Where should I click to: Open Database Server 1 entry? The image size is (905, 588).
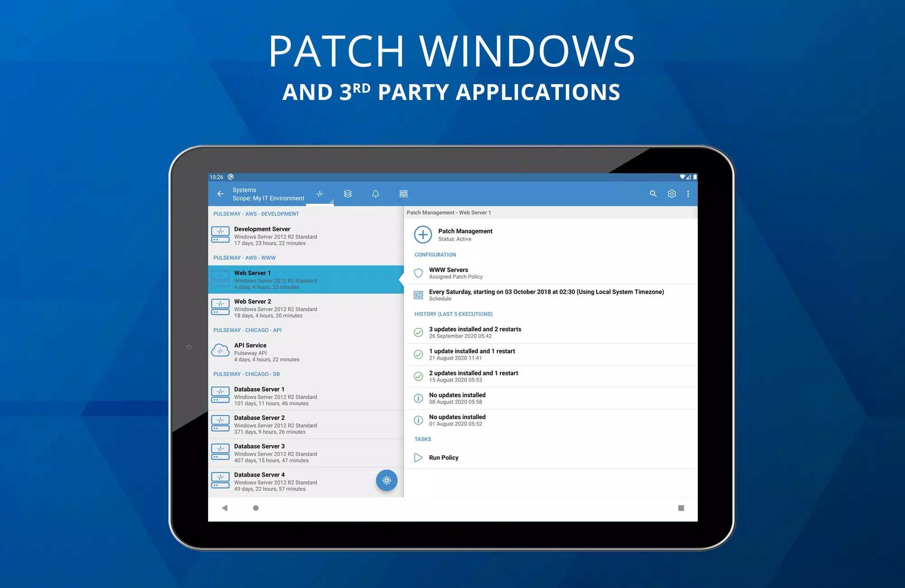306,396
